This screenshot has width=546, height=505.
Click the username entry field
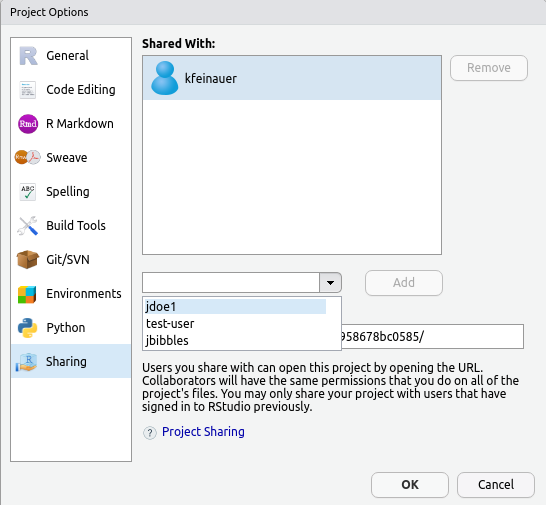click(231, 282)
